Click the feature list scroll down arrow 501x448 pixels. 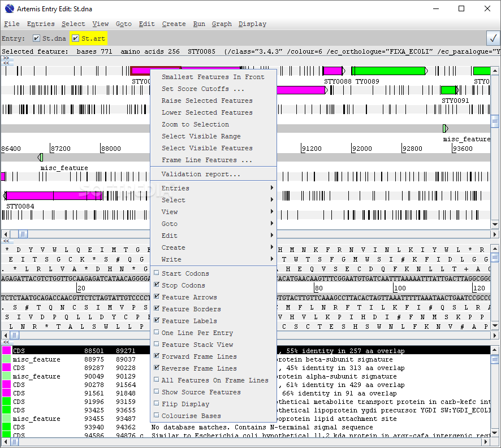[x=495, y=433]
